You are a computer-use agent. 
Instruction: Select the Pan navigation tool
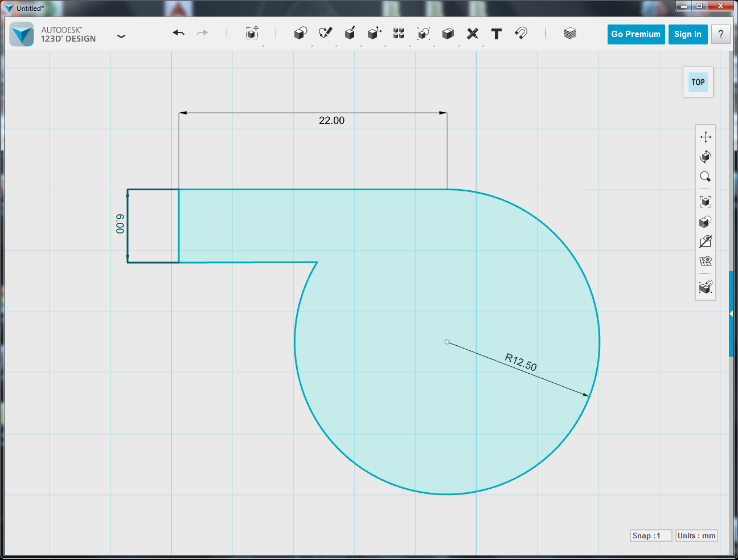coord(706,137)
